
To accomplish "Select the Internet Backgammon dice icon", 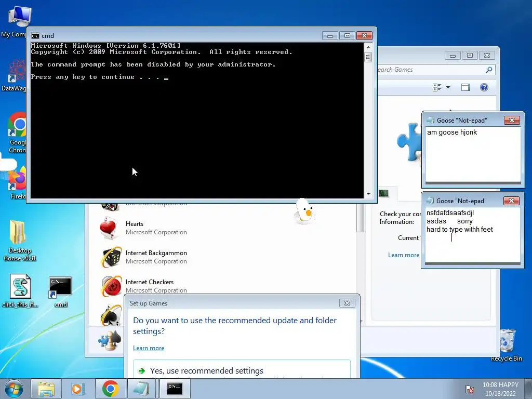I will pos(111,257).
